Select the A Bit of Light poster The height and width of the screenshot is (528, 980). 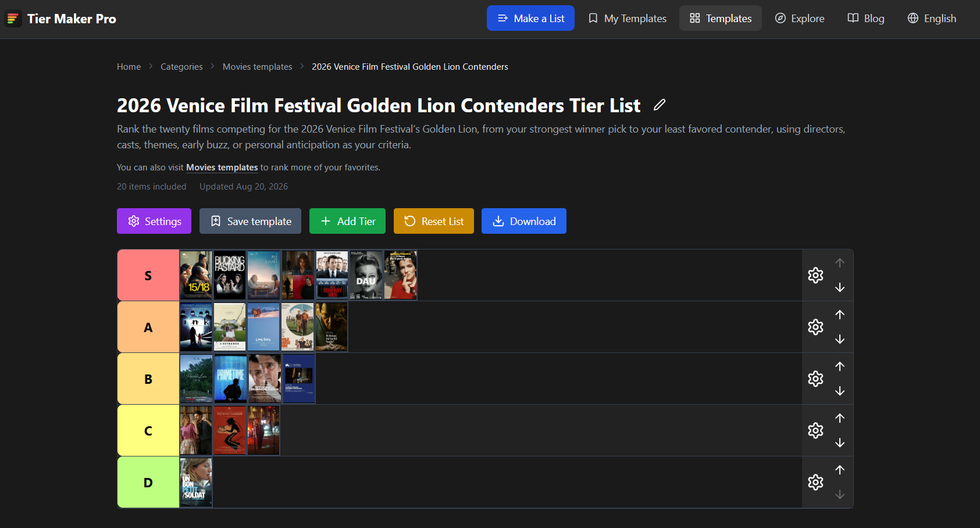click(264, 275)
